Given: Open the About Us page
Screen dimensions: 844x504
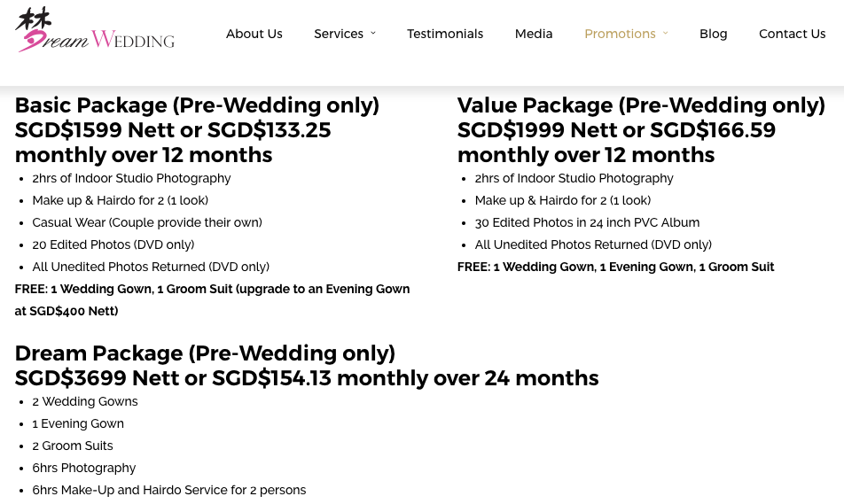Looking at the screenshot, I should tap(254, 34).
